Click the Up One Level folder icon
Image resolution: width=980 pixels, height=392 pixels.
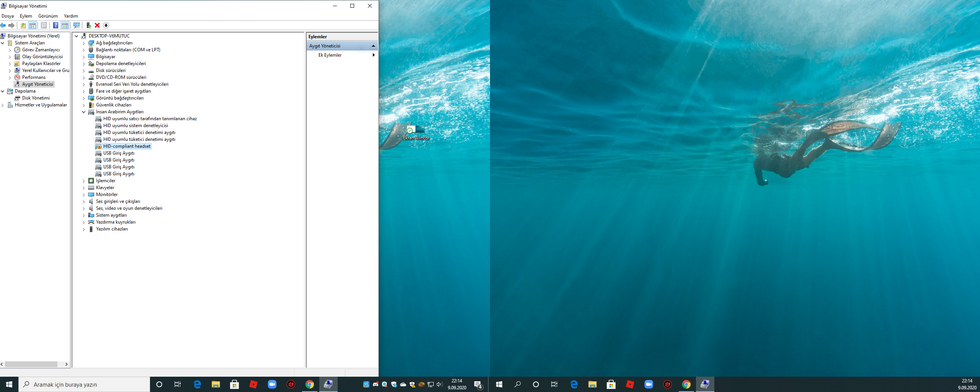(x=23, y=25)
